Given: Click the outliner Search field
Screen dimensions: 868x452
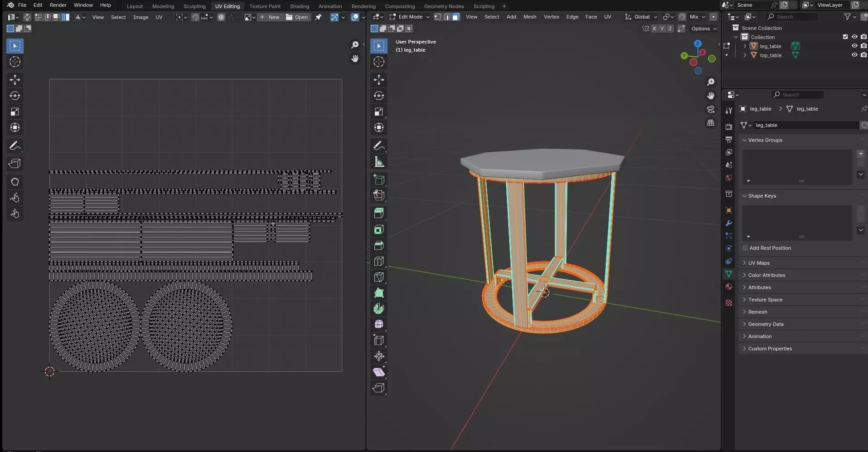Looking at the screenshot, I should (792, 17).
